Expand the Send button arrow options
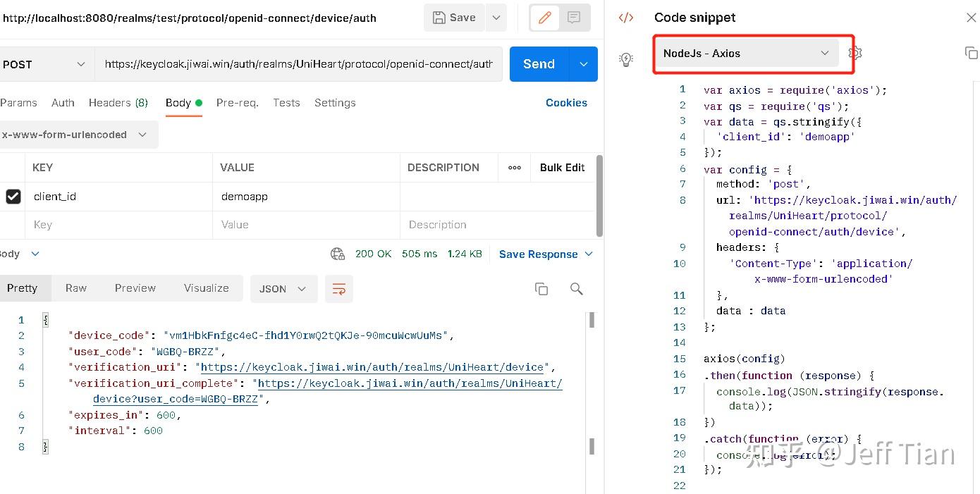The width and height of the screenshot is (980, 494). (584, 64)
